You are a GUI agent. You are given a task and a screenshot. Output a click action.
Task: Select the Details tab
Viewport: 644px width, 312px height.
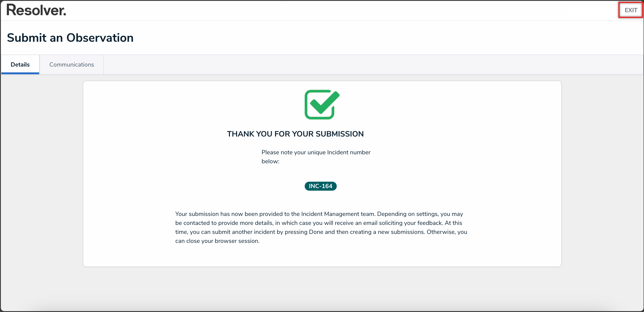coord(20,65)
